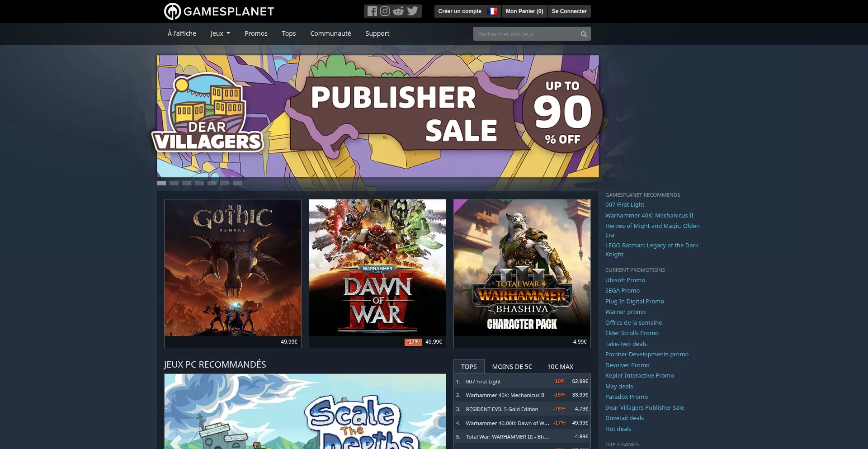The height and width of the screenshot is (449, 868).
Task: Open Plug In Digital Promo link
Action: [635, 302]
